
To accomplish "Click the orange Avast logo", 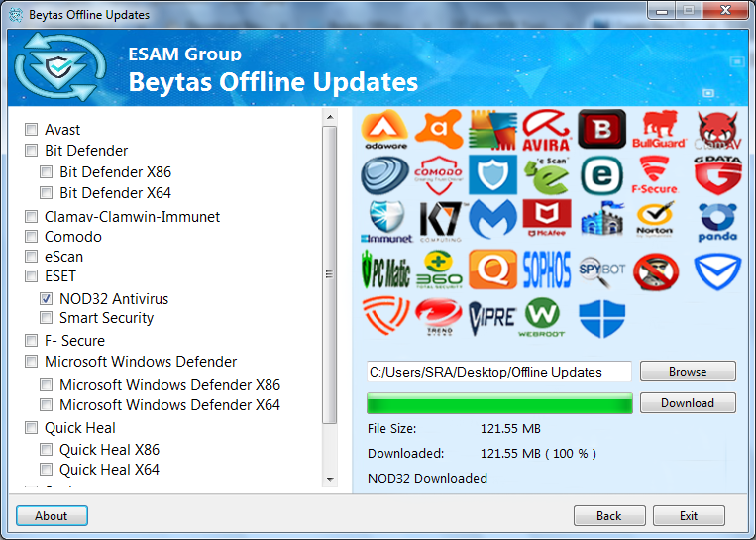I will tap(439, 129).
